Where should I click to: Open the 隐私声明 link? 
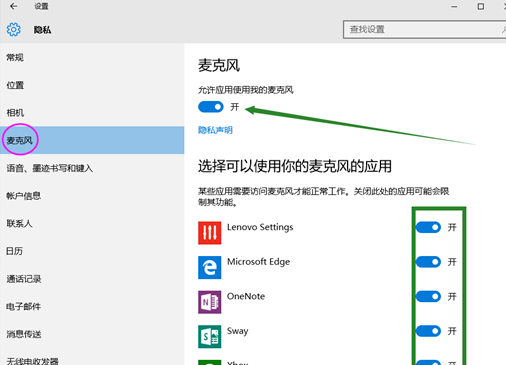tap(215, 130)
